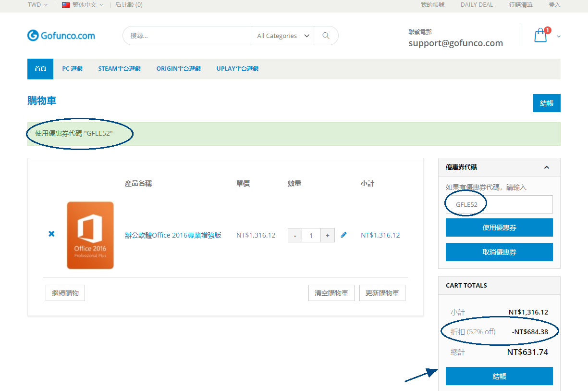Open the Office 2016 product thumbnail
Image resolution: width=588 pixels, height=391 pixels.
point(90,235)
